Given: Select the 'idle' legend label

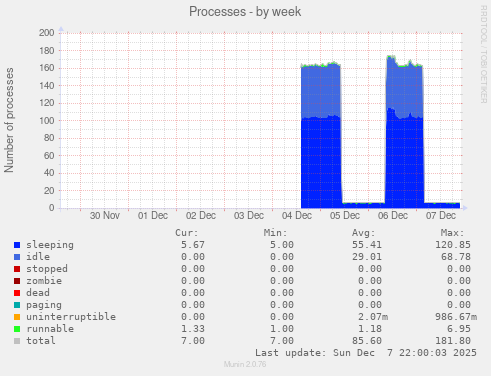Looking at the screenshot, I should pos(38,257).
